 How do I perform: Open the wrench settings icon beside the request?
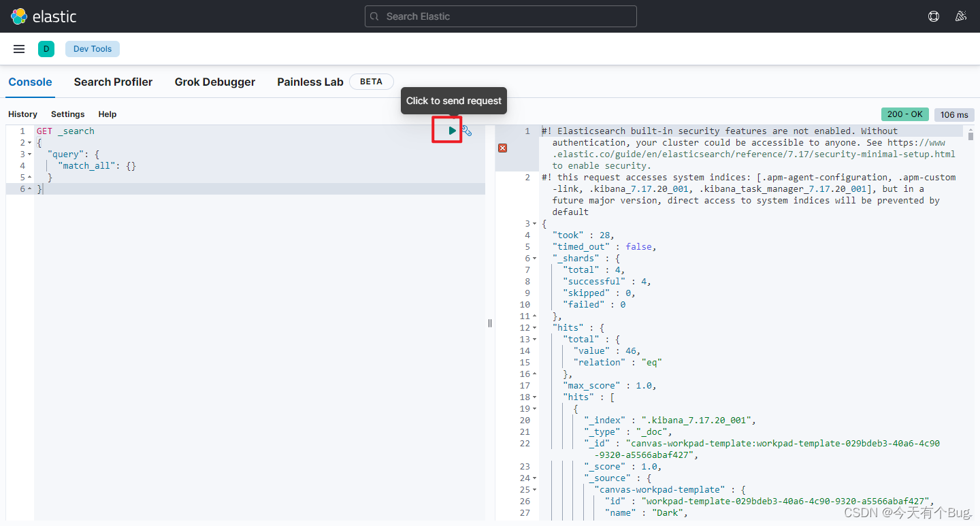[x=466, y=130]
